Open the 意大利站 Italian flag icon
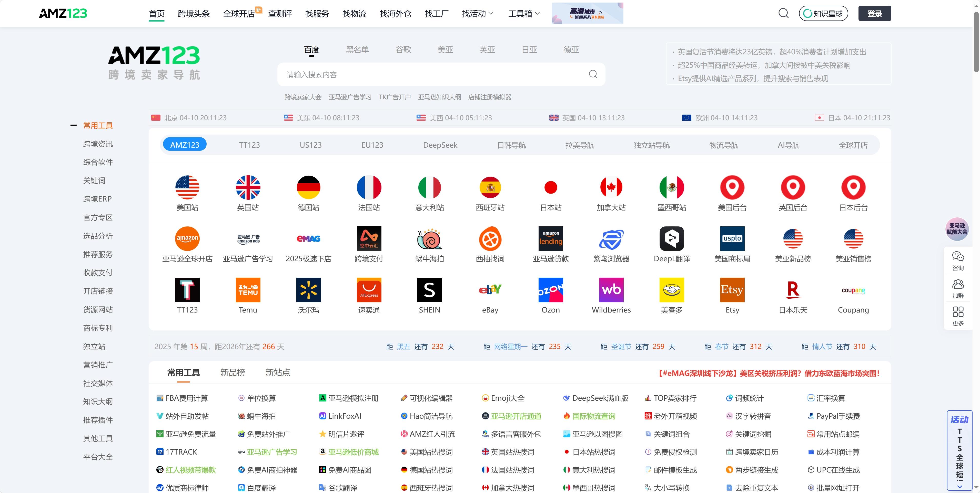This screenshot has width=980, height=493. tap(430, 187)
